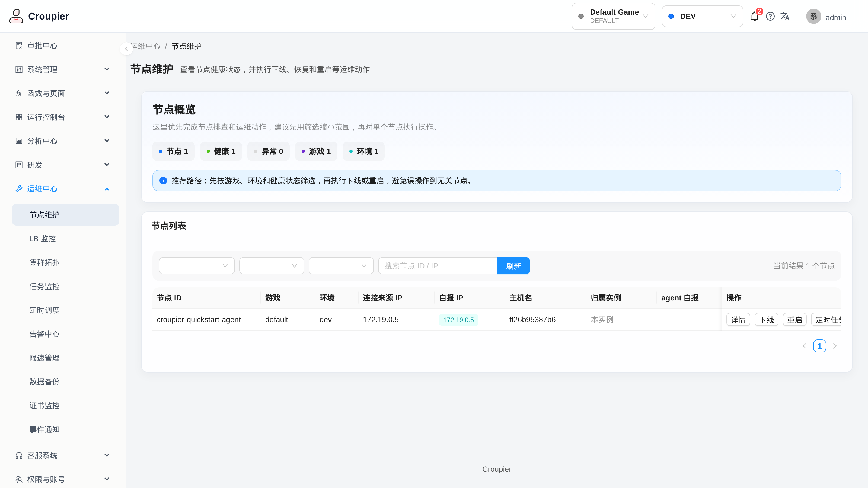The image size is (868, 488).
Task: Click the 异常 0 status chip
Action: (269, 151)
